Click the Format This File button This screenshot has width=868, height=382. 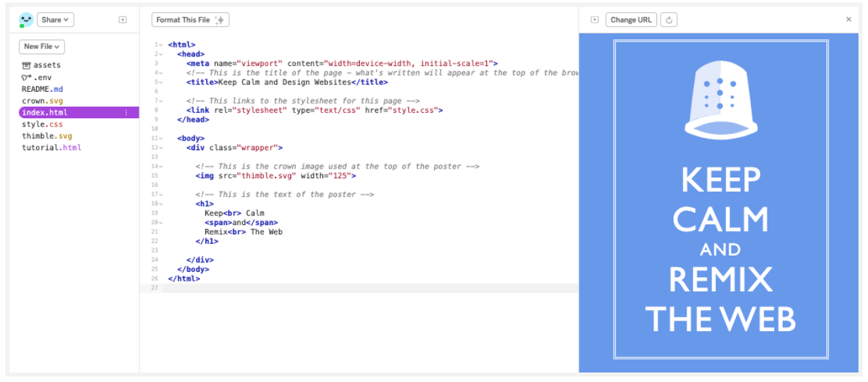pyautogui.click(x=190, y=20)
